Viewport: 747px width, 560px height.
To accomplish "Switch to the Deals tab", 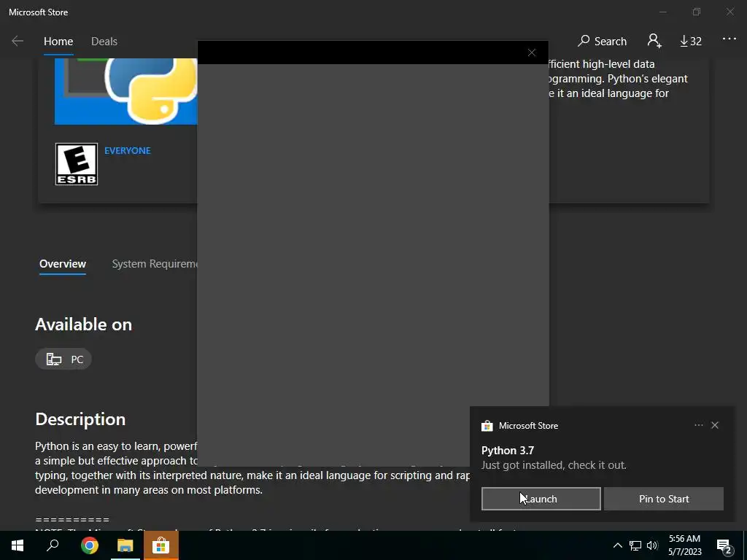I will pos(104,42).
